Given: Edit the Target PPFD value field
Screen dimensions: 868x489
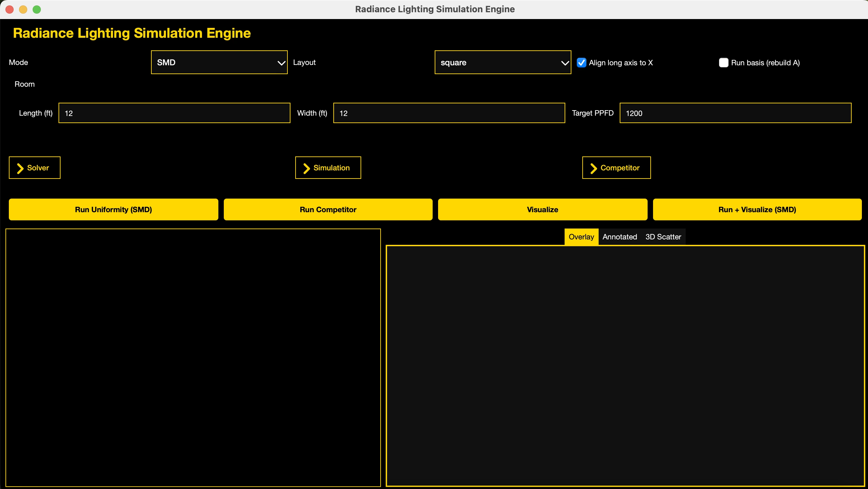Looking at the screenshot, I should point(735,113).
